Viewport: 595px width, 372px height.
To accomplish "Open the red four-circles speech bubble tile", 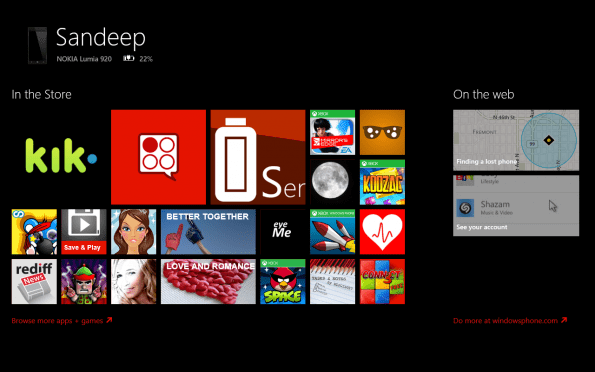I will [x=158, y=157].
